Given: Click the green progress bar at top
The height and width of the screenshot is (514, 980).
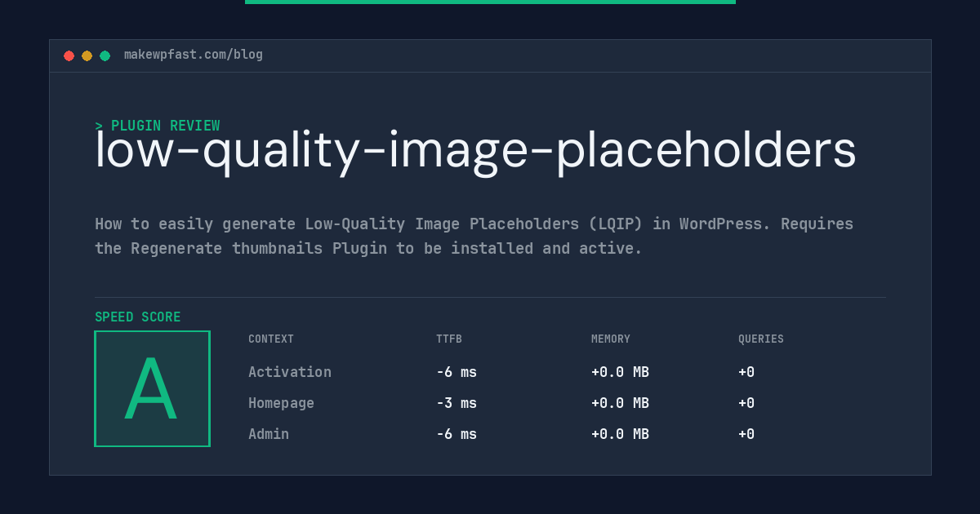Looking at the screenshot, I should 490,2.
